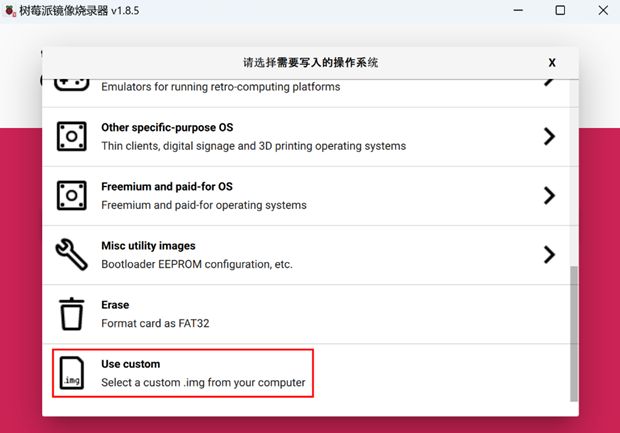Minimize the 树莓派镜像烧录器 window

(518, 10)
